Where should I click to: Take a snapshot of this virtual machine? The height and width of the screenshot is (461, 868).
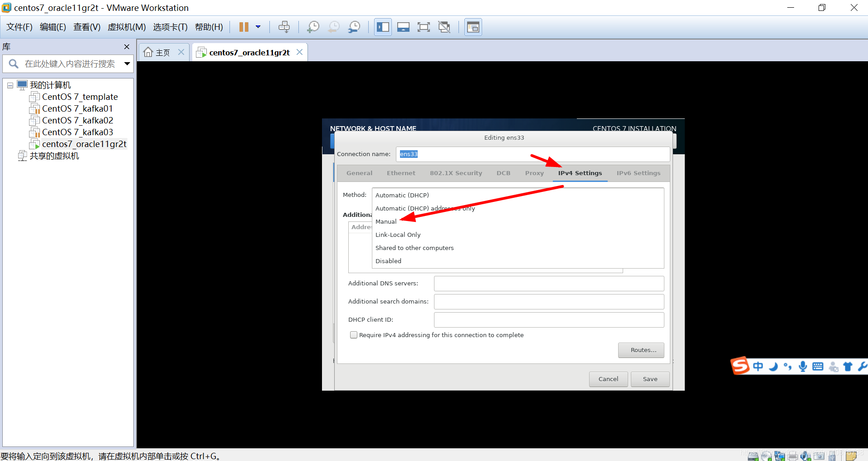click(x=313, y=27)
